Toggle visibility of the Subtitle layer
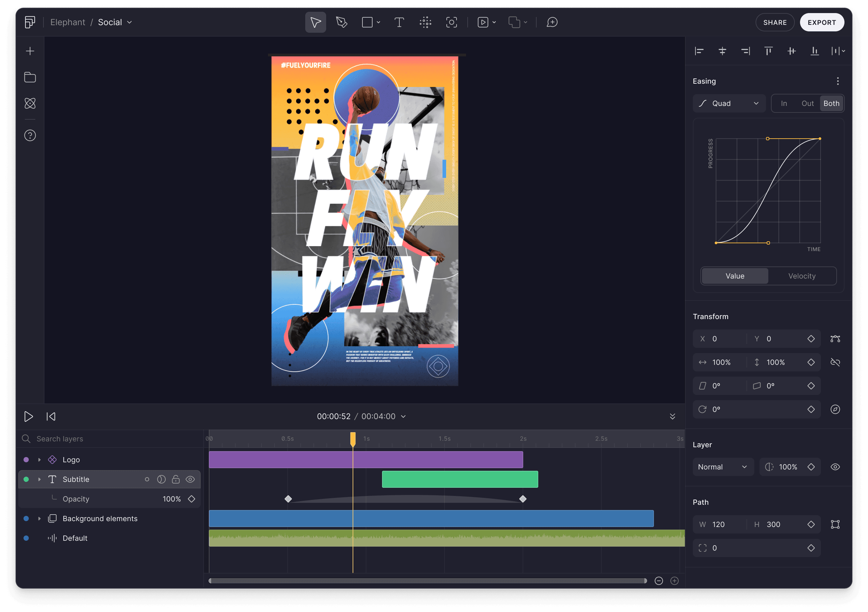Screen dimensions: 868x612 [x=190, y=479]
